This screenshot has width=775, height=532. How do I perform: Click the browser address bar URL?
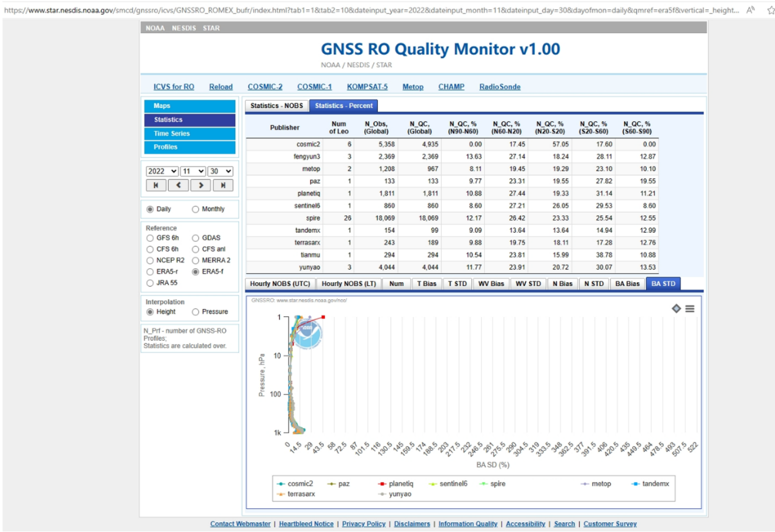[x=367, y=10]
